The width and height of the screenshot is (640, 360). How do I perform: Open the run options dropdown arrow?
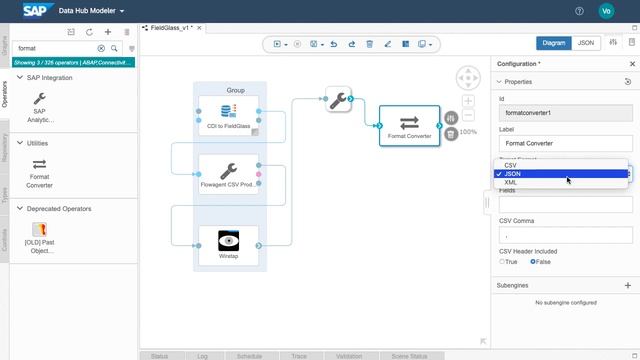tap(286, 44)
